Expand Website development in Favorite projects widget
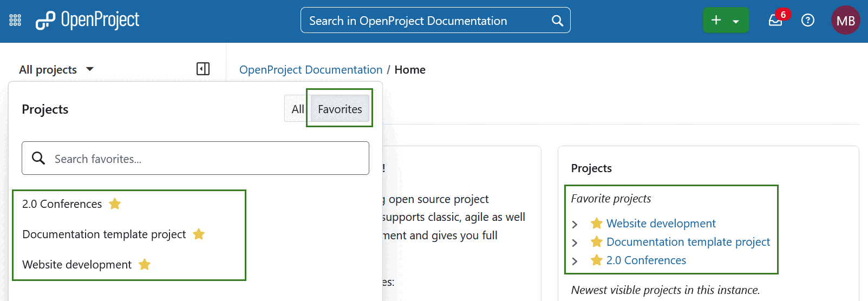 tap(575, 224)
